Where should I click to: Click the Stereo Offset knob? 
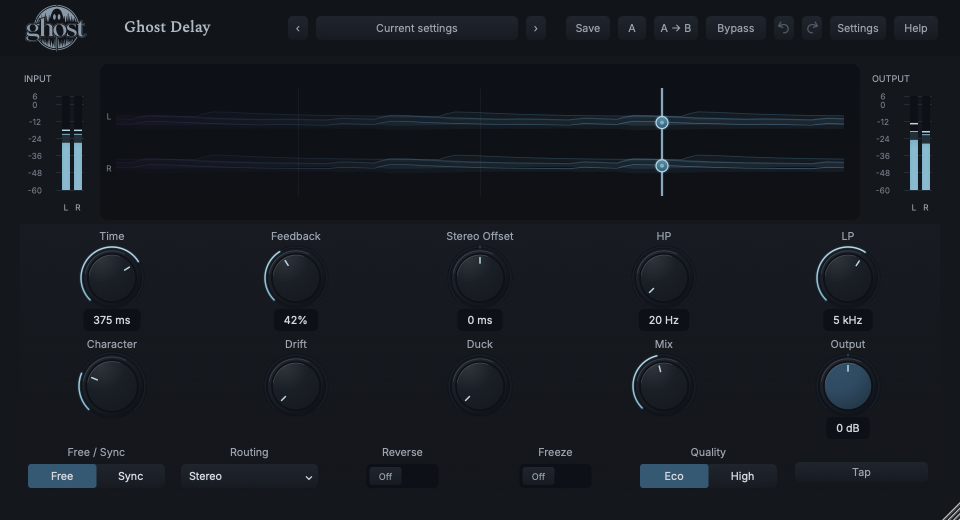(480, 277)
